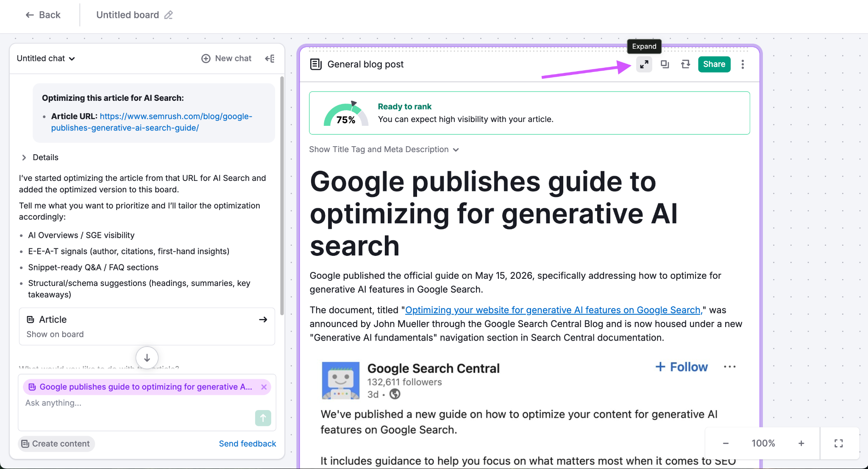This screenshot has width=868, height=469.
Task: Remove the attached article chip with X
Action: tap(264, 387)
